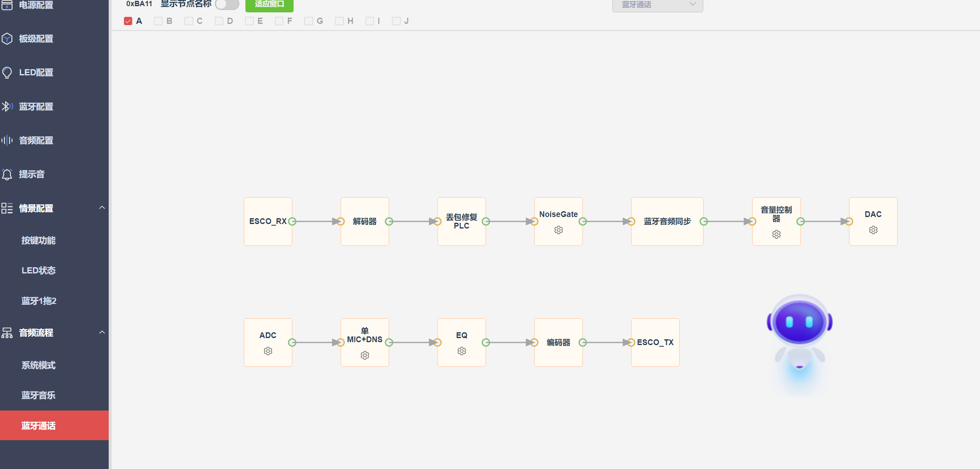Select the 丢包修复 PLC node
The image size is (980, 469).
[x=462, y=222]
